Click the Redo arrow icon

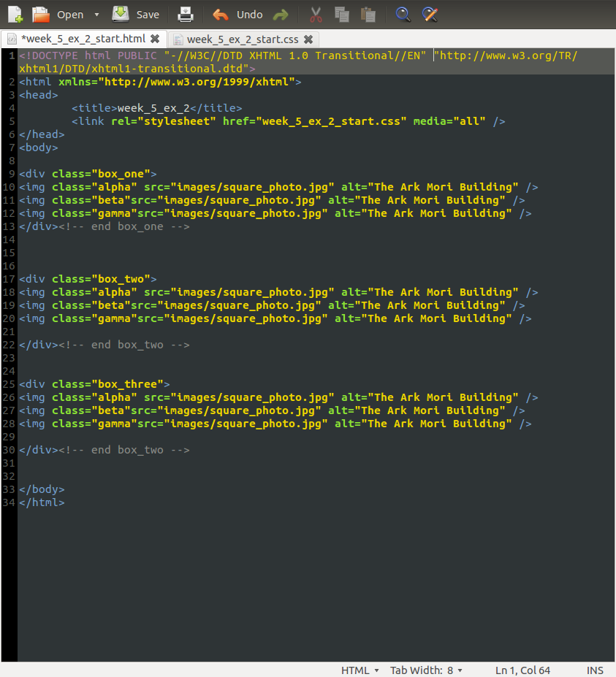click(x=281, y=15)
